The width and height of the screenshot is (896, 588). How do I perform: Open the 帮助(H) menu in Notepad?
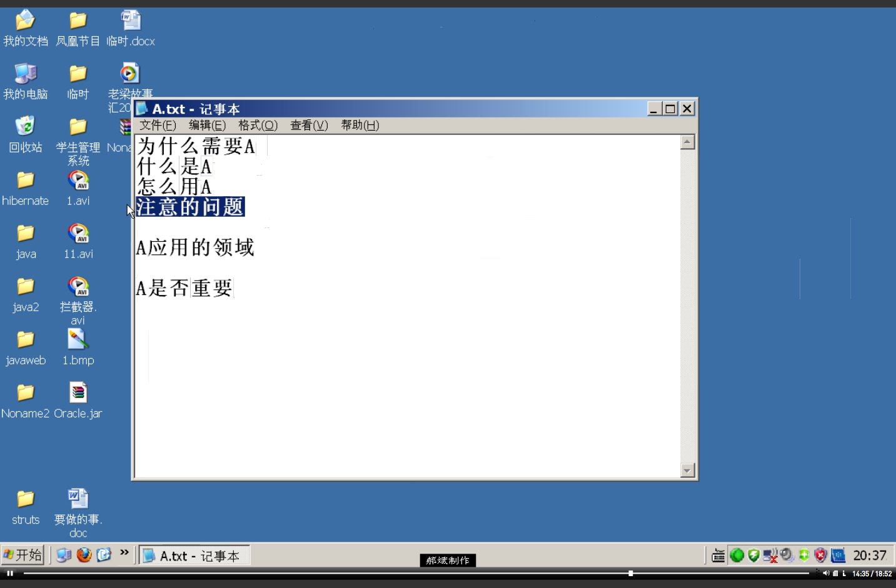coord(360,126)
